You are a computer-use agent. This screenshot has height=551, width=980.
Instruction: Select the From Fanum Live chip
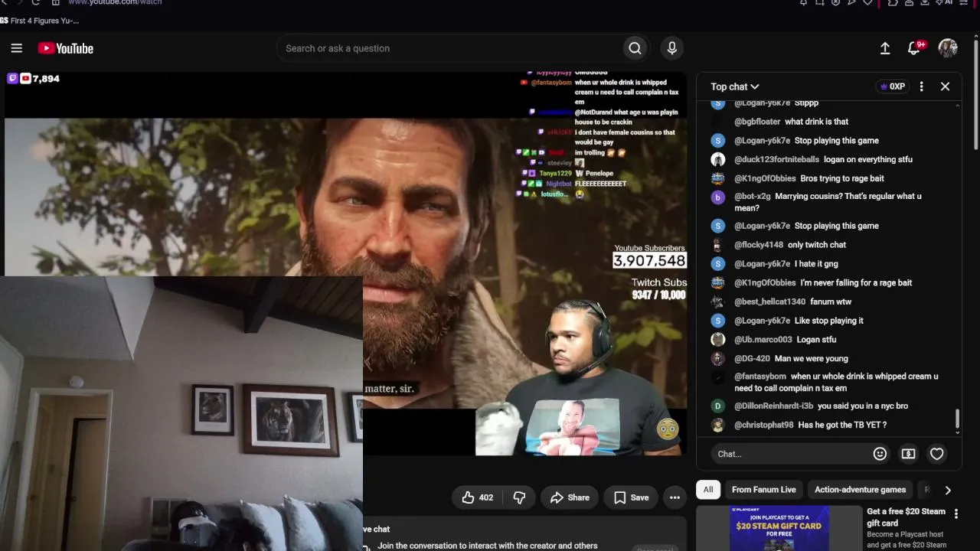(763, 490)
